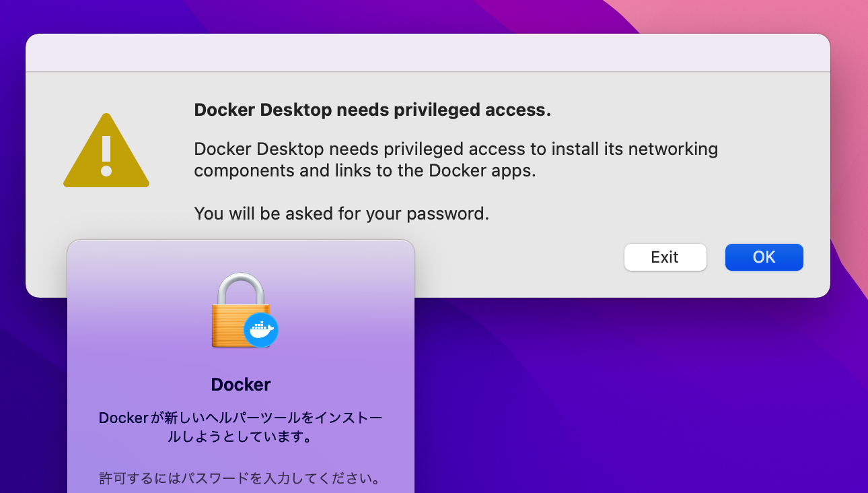Click "Docker Desktop needs privileged access." heading
Image resolution: width=868 pixels, height=493 pixels.
tap(373, 110)
